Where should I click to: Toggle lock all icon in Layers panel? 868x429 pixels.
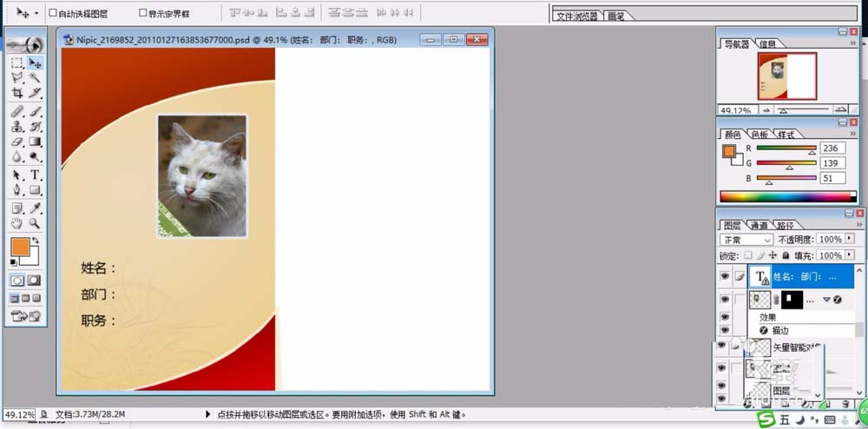click(786, 255)
